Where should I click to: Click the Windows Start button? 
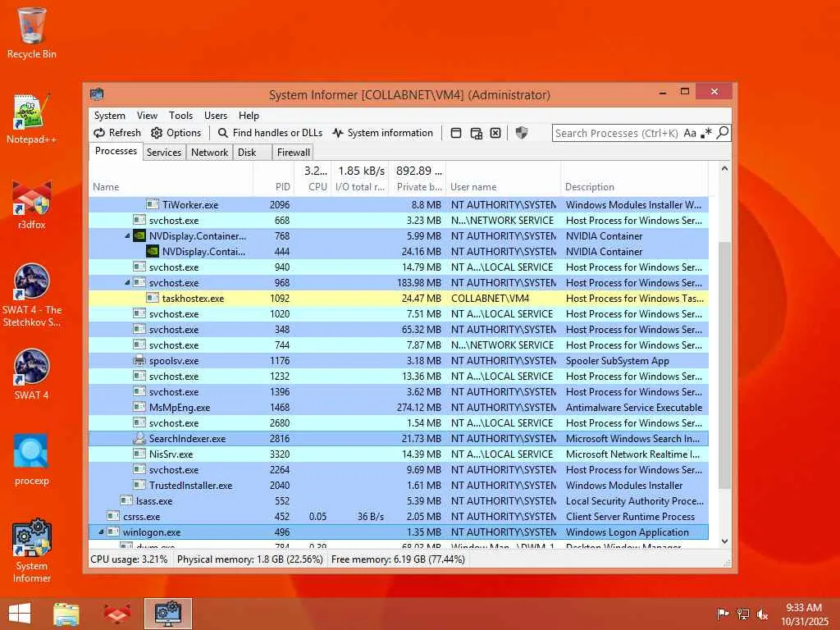(20, 614)
